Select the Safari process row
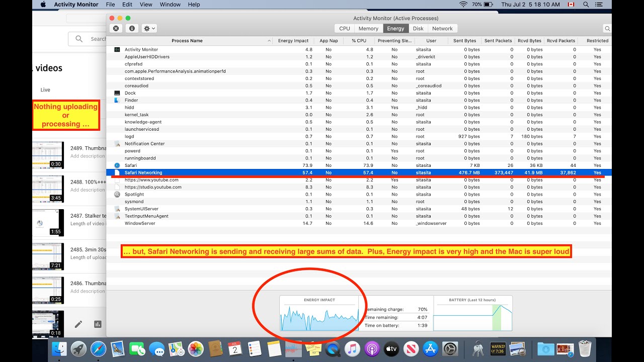The height and width of the screenshot is (362, 644). click(x=359, y=165)
